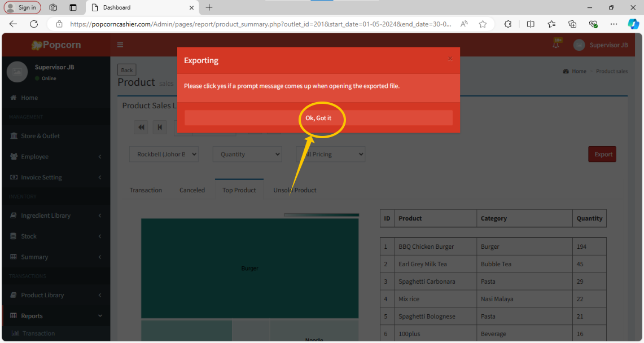Expand the Summary sidebar menu
This screenshot has height=343, width=644.
pos(56,257)
